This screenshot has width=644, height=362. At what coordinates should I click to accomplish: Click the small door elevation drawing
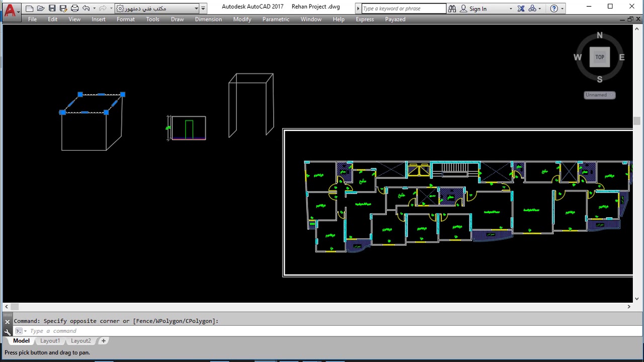pos(188,128)
